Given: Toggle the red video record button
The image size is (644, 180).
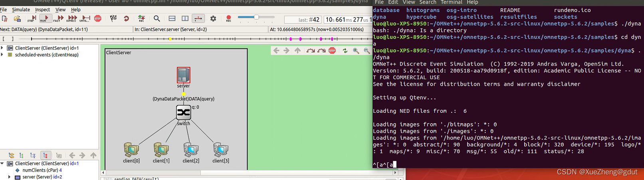Looking at the screenshot, I should (228, 18).
